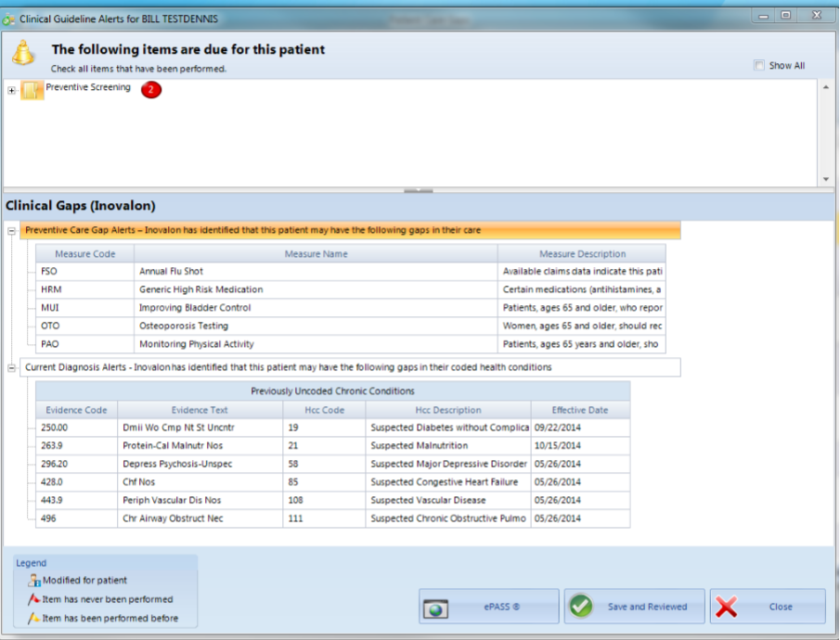Open ePASS with its button
Viewport: 840px width, 640px height.
(489, 608)
